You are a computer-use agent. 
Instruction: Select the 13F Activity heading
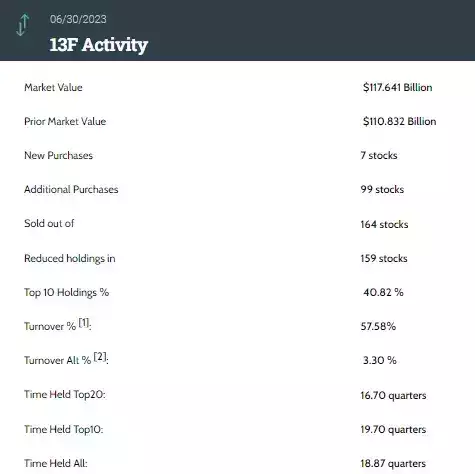tap(99, 44)
